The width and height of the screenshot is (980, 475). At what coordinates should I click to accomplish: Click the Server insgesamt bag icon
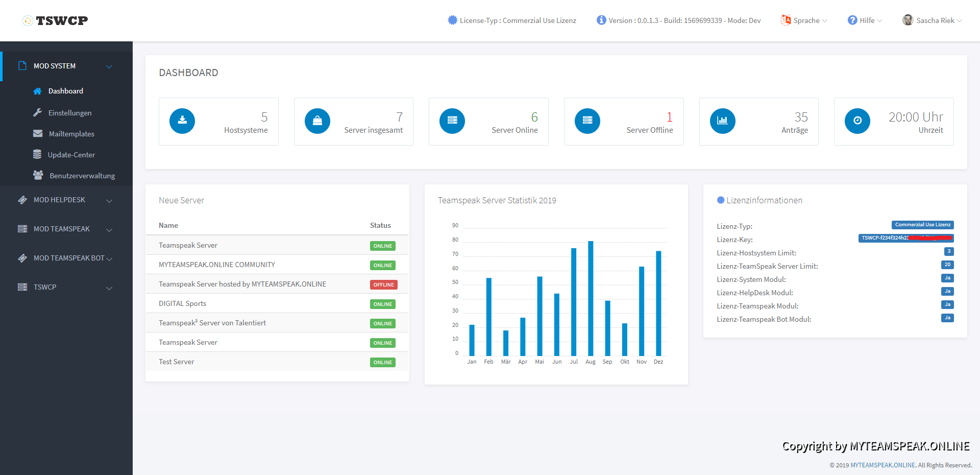coord(317,121)
